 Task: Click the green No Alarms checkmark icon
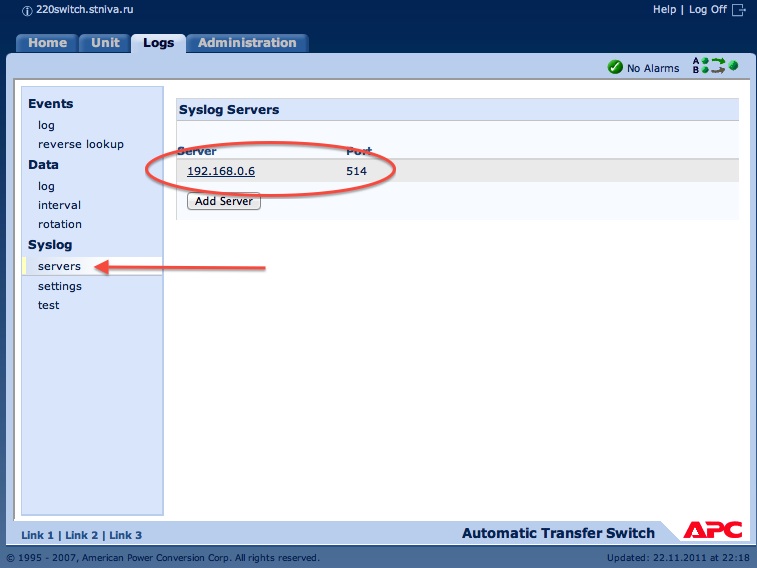tap(615, 68)
